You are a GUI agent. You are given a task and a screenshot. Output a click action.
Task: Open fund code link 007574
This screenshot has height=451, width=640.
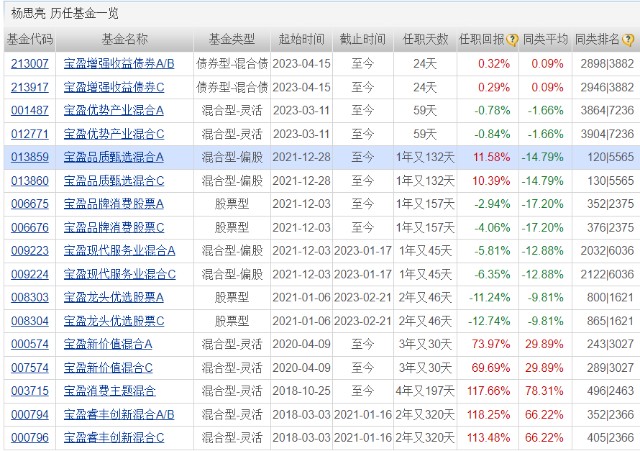click(30, 368)
